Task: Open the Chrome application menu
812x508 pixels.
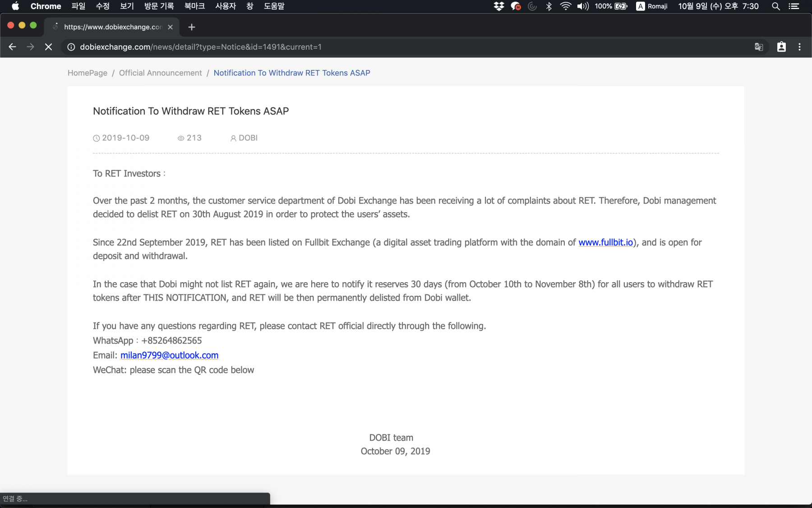Action: 46,6
